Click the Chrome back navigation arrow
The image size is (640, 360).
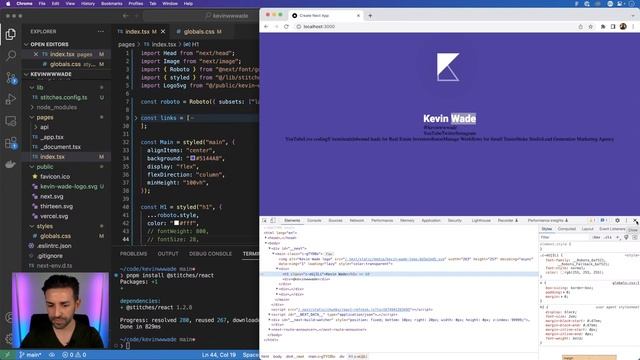click(x=266, y=27)
